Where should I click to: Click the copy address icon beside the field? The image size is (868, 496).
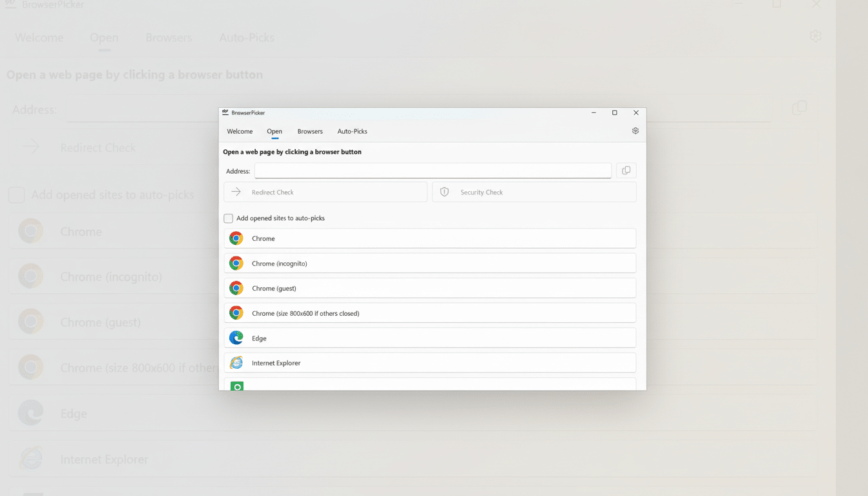[x=625, y=170]
